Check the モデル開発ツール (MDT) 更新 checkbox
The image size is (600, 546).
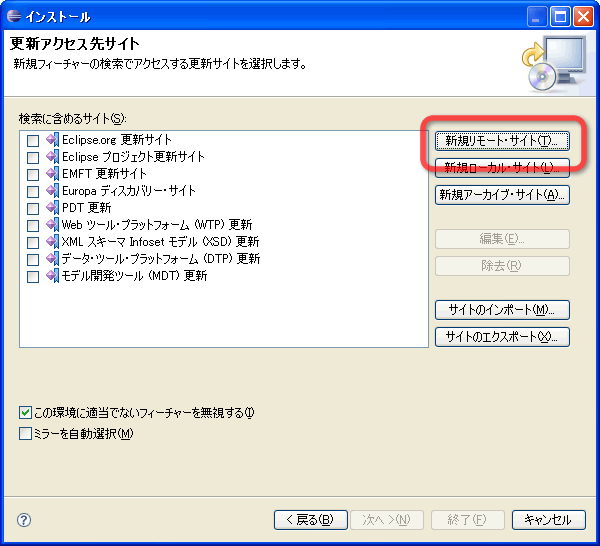point(33,276)
